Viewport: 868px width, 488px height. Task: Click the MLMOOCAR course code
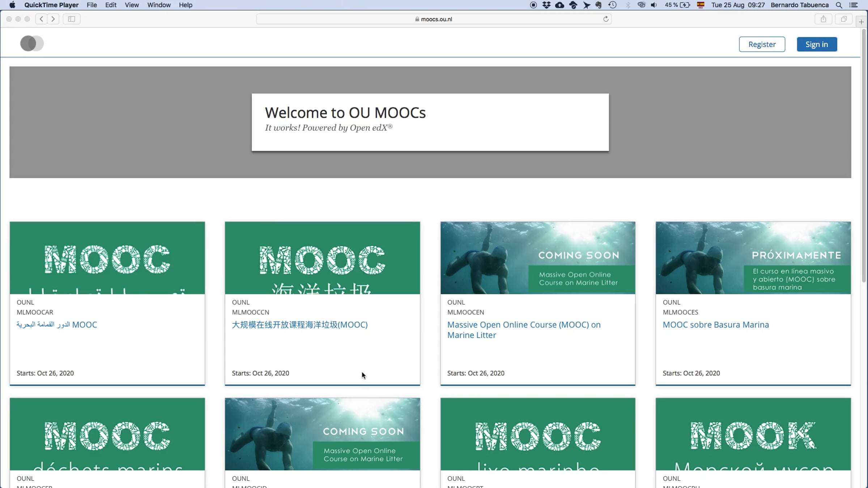tap(35, 312)
